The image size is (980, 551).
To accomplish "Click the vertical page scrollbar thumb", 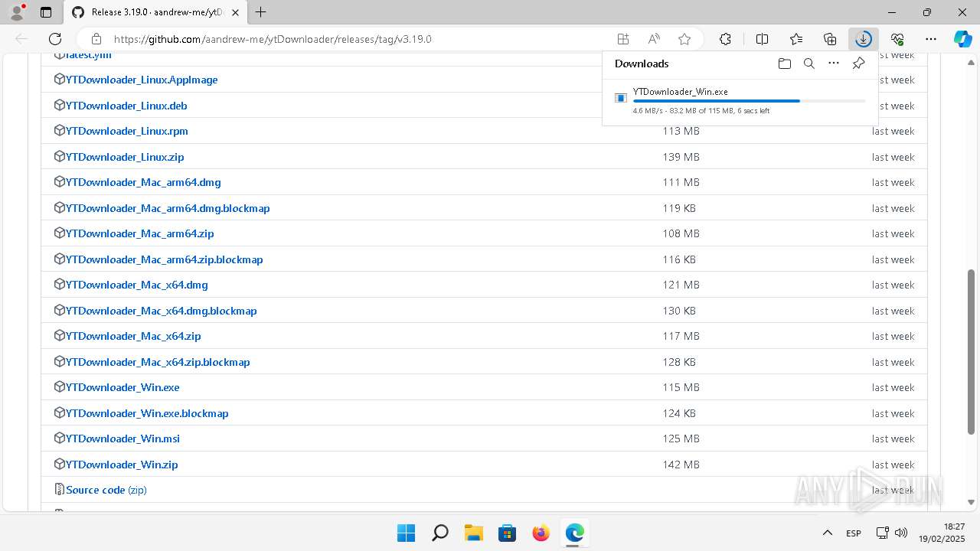I will pyautogui.click(x=971, y=352).
